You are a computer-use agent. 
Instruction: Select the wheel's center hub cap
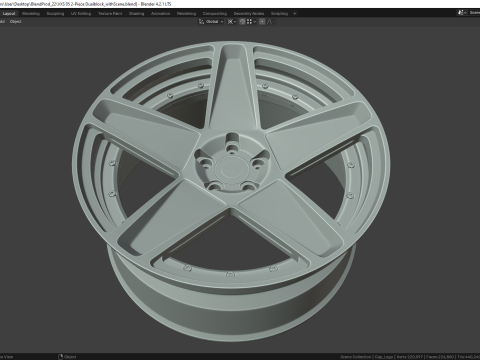(x=232, y=169)
